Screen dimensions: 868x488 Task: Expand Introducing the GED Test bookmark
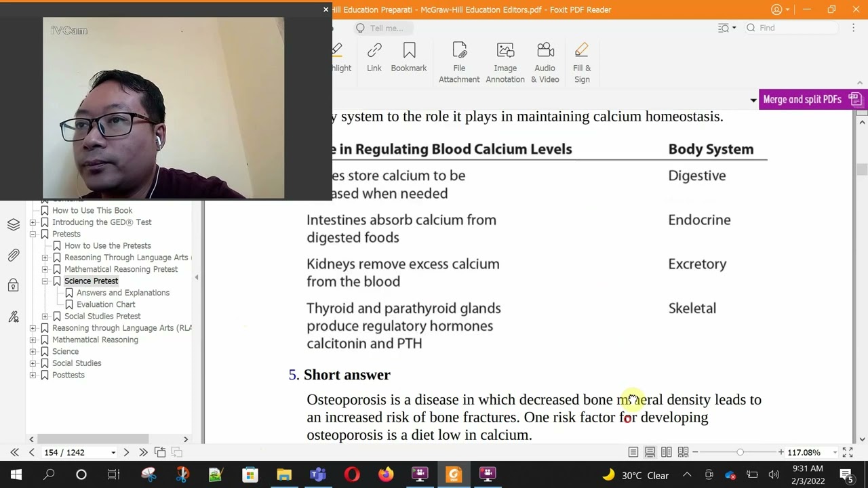[33, 222]
